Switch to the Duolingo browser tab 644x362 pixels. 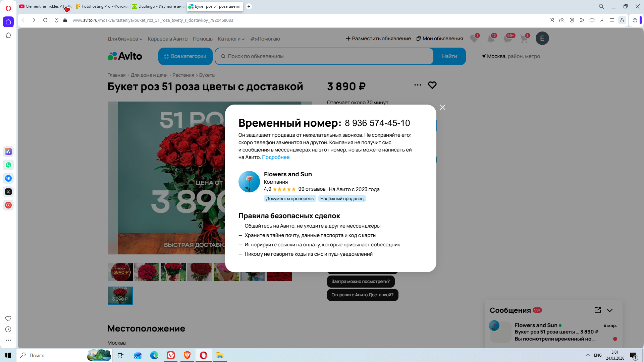[158, 6]
